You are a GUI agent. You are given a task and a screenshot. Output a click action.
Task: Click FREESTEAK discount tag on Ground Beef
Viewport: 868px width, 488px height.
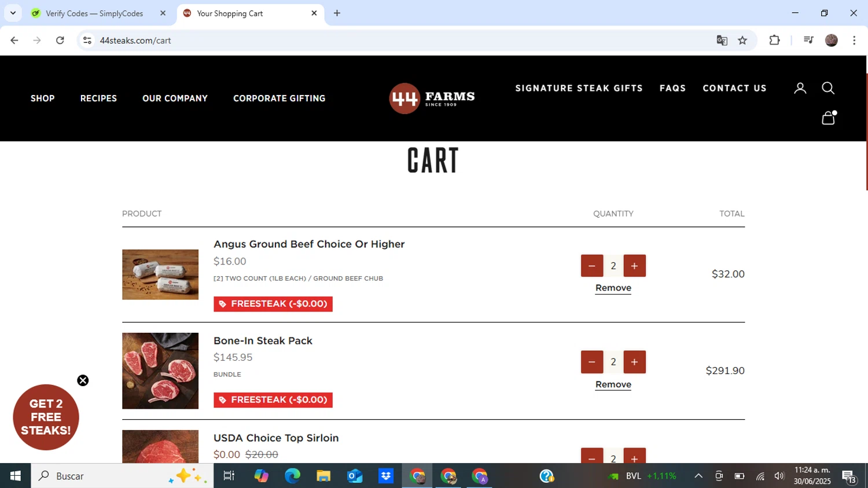(273, 304)
